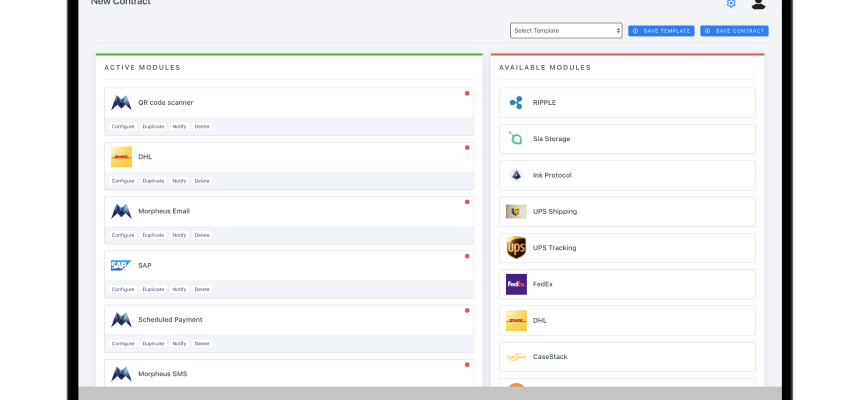Click the red status dot on Morpheus SMS

[x=467, y=365]
